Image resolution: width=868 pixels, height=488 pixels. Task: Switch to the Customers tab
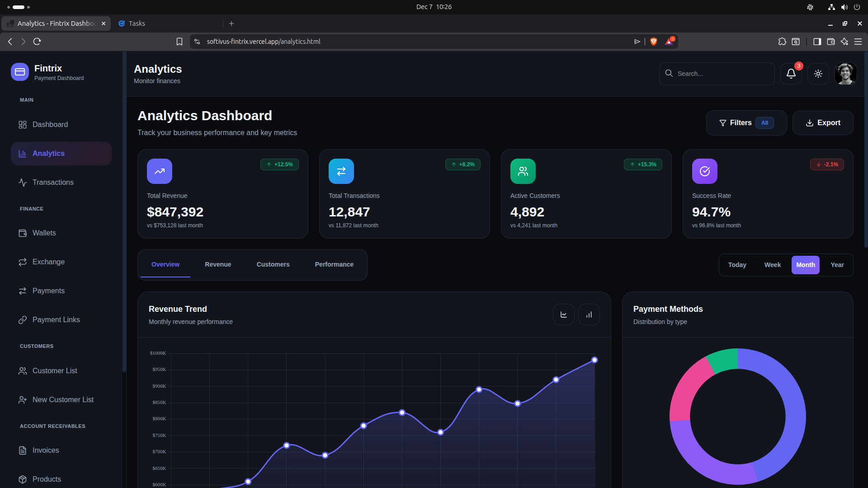coord(273,264)
